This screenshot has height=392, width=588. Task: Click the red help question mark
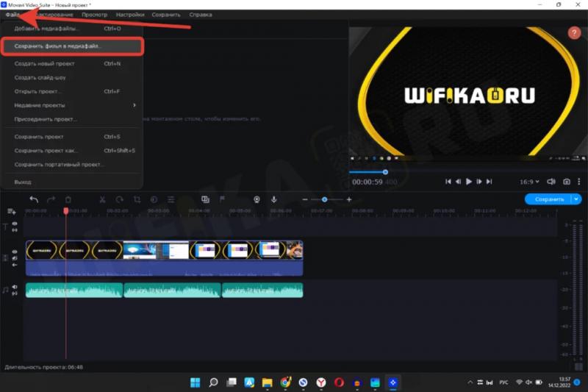click(574, 33)
